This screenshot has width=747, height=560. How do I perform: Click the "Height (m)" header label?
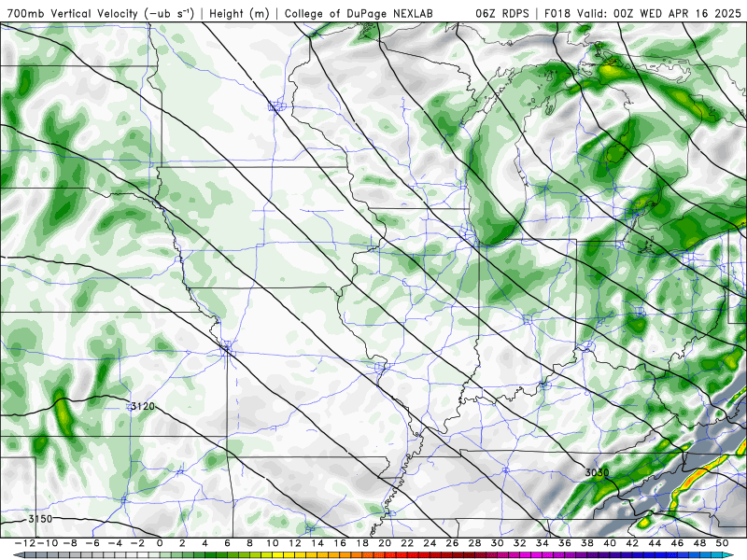[239, 13]
